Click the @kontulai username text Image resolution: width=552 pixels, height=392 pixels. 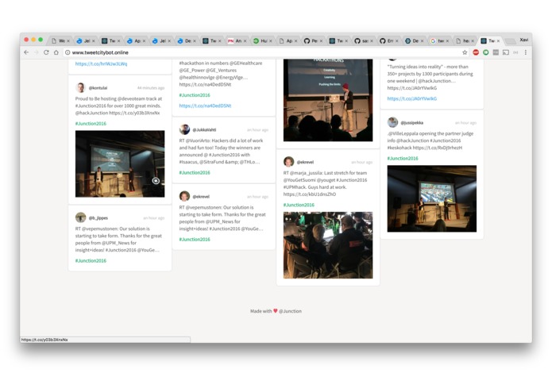(x=98, y=88)
